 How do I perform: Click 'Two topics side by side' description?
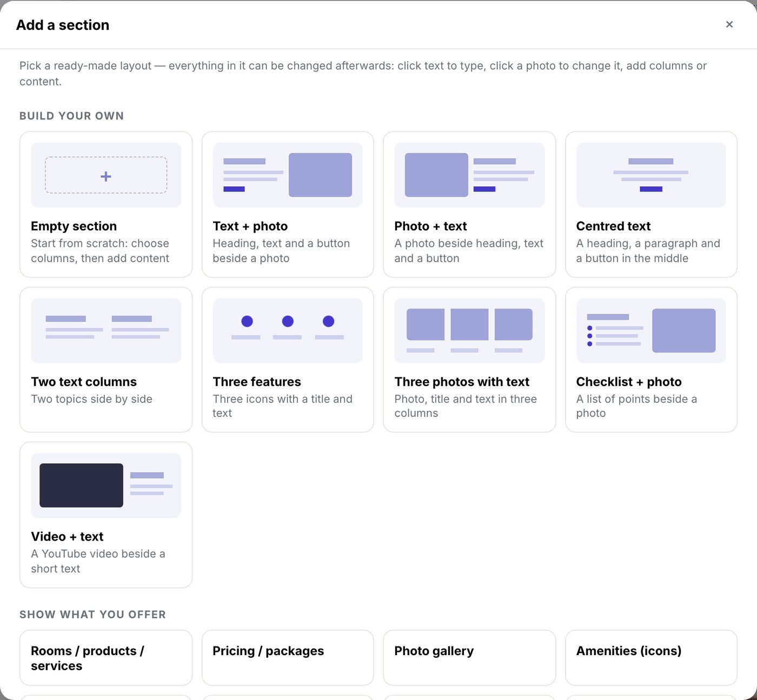pos(91,399)
